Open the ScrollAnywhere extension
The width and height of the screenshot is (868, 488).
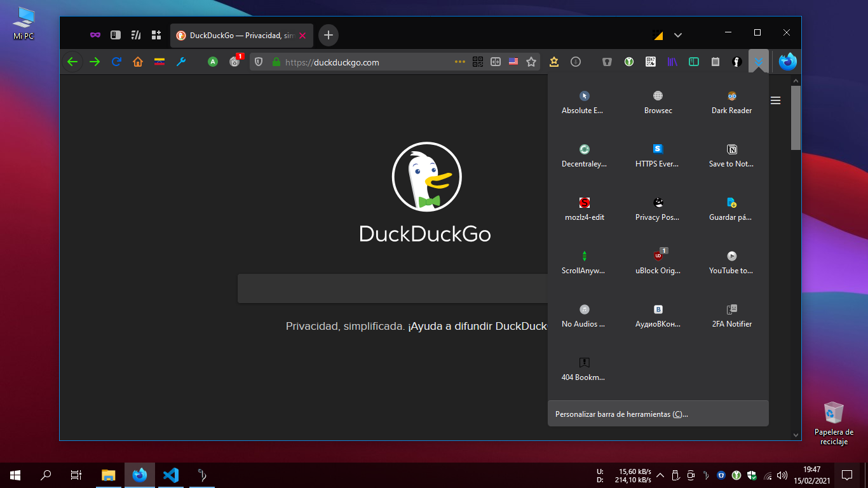pyautogui.click(x=584, y=262)
